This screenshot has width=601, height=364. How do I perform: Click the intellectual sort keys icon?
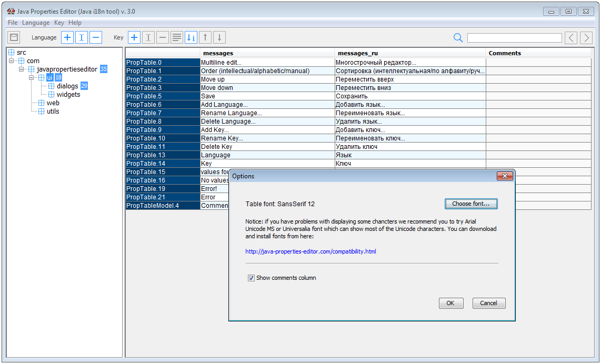click(191, 37)
